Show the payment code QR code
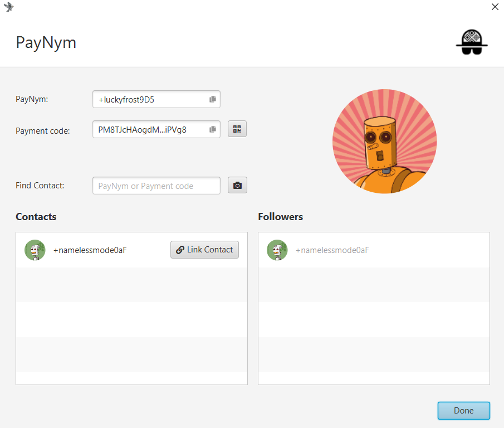Viewport: 504px width, 428px height. [237, 129]
